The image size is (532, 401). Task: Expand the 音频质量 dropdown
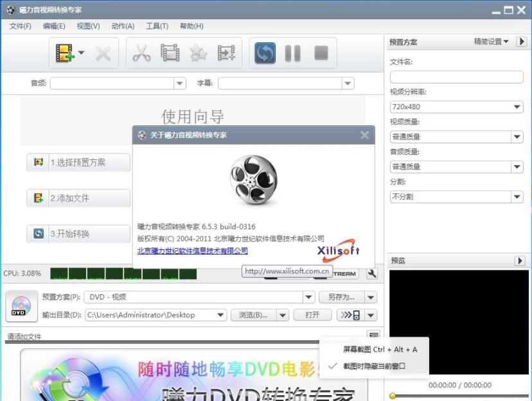click(517, 167)
